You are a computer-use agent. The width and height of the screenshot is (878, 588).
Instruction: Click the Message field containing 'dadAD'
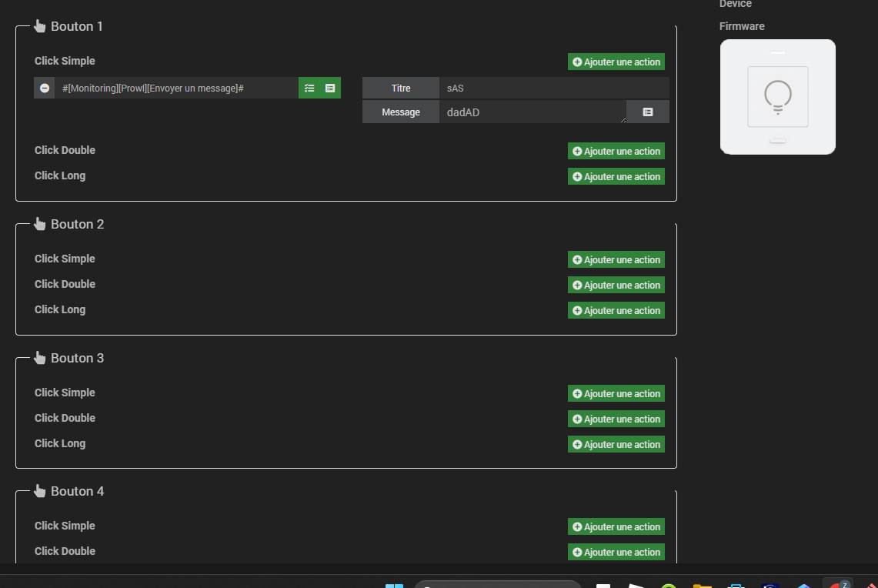click(531, 112)
